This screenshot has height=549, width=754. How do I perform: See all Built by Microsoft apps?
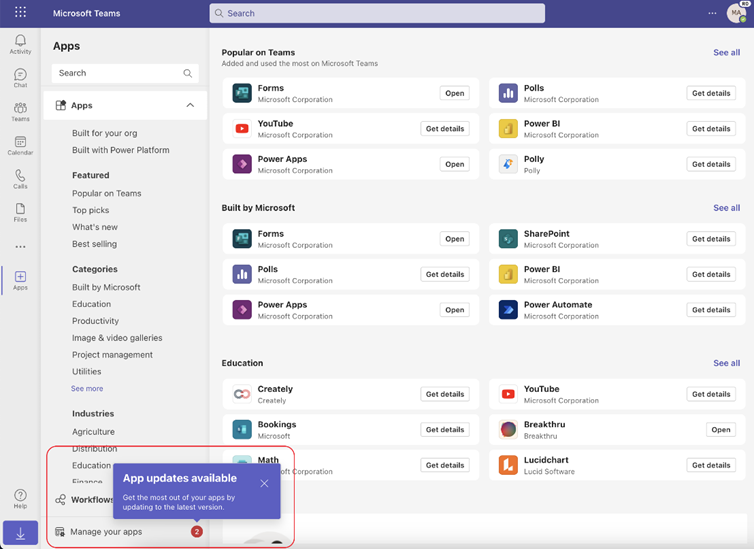[x=727, y=208]
